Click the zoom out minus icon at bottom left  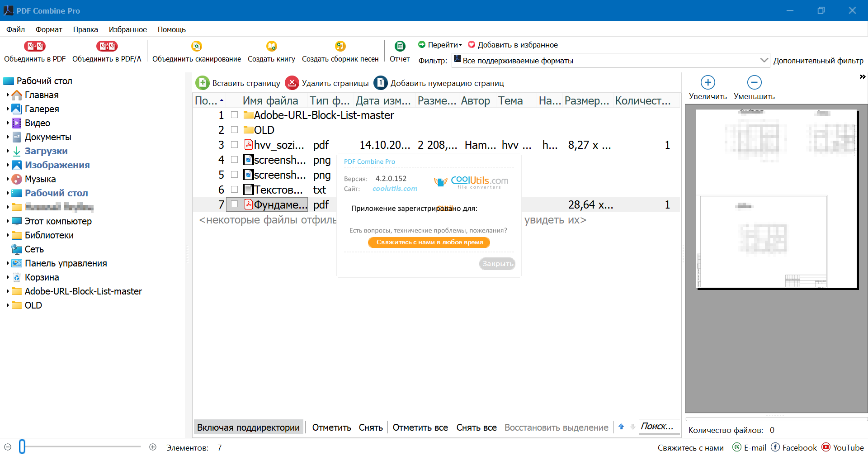8,447
